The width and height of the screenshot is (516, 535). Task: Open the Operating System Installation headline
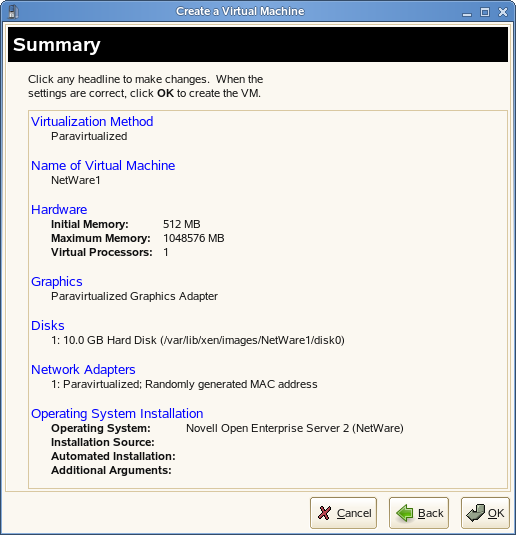(117, 414)
